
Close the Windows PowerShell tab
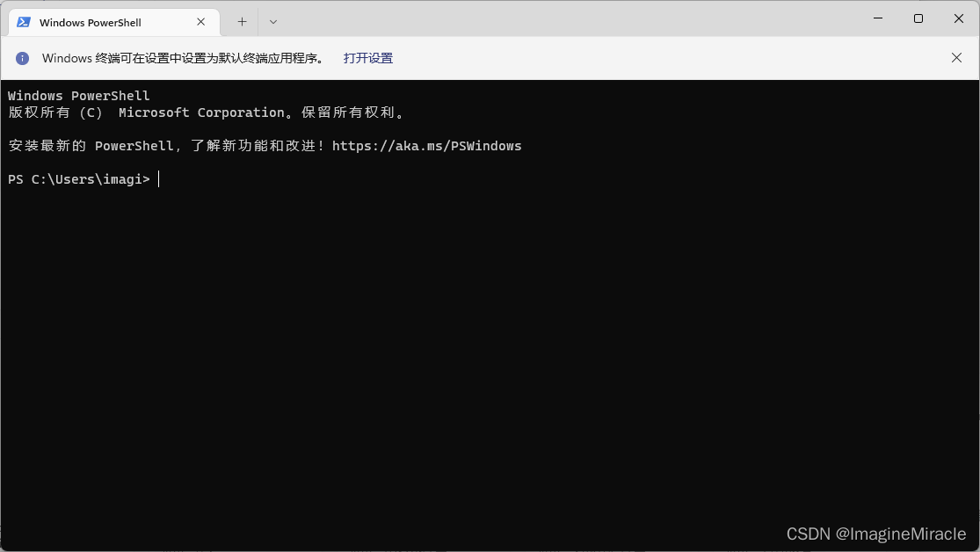click(200, 22)
